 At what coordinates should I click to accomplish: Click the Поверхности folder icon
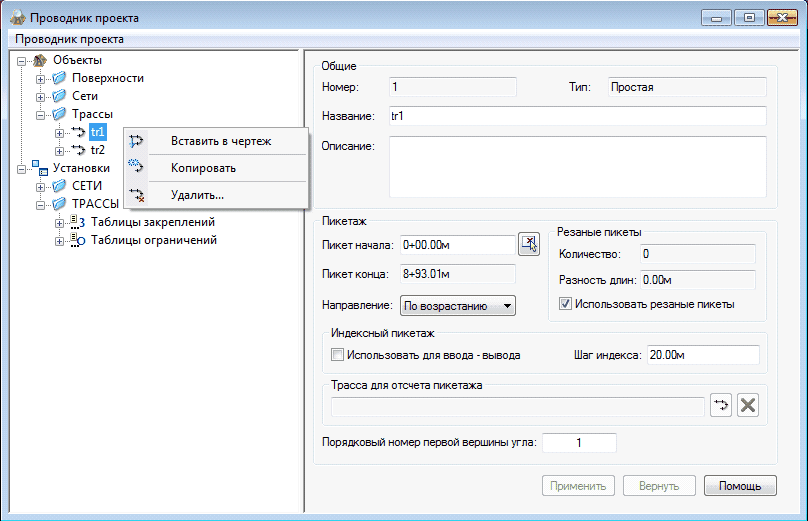59,78
